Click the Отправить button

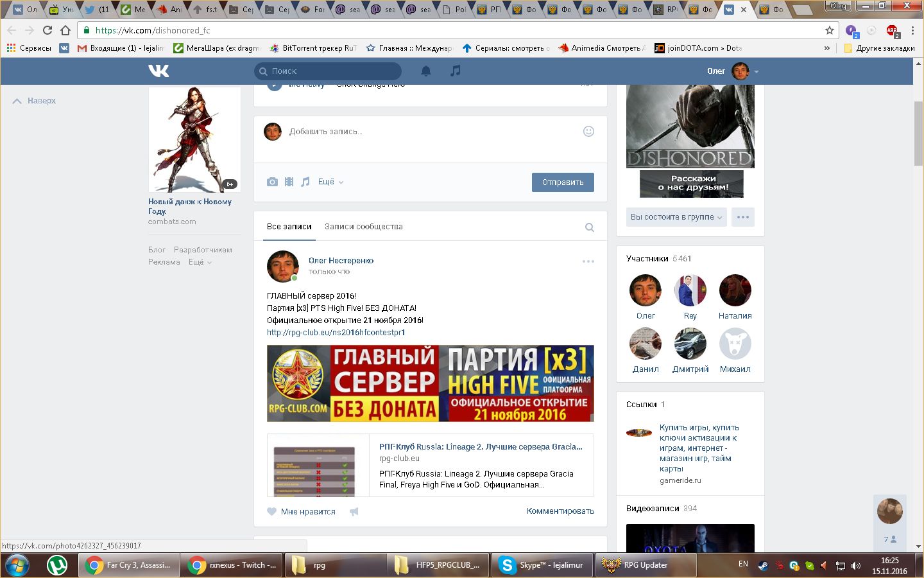point(563,182)
